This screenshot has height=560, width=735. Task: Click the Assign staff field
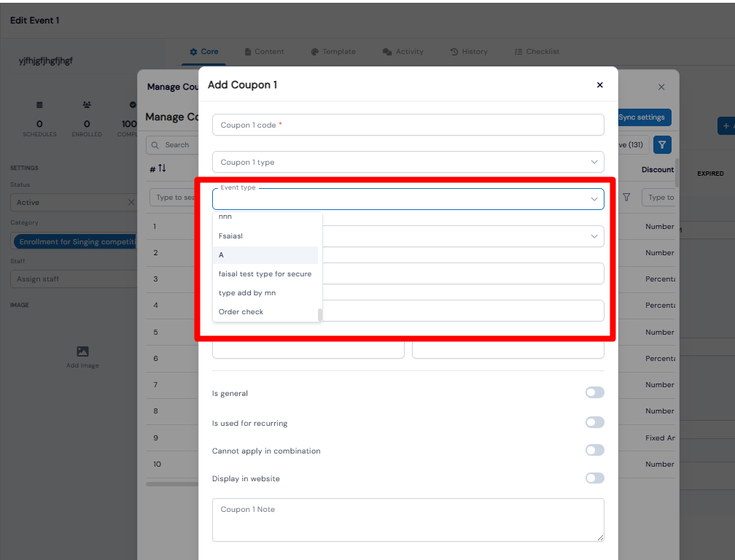74,279
